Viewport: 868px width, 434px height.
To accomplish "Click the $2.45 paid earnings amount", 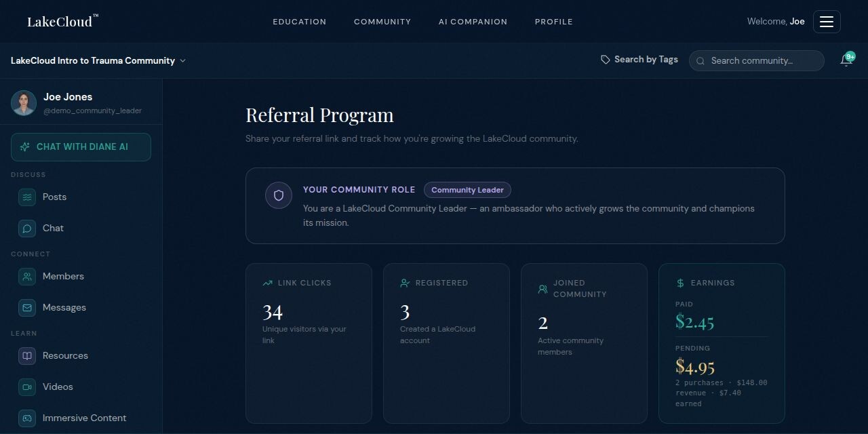I will coord(695,322).
